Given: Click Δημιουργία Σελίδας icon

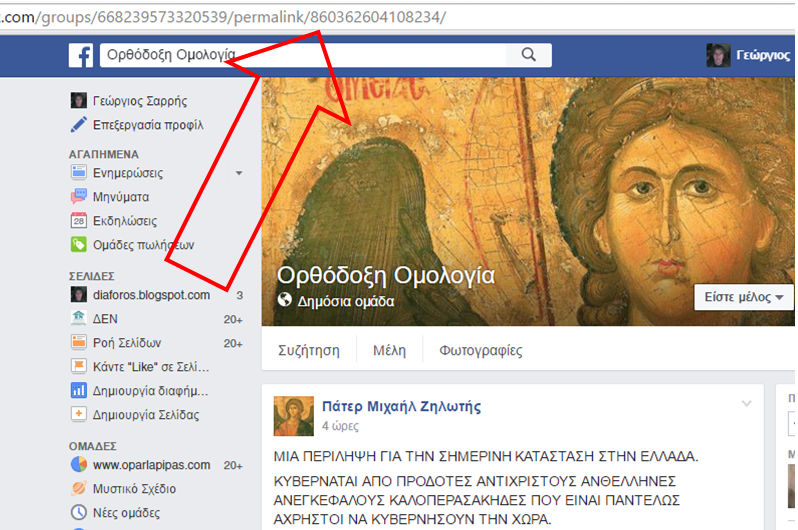Looking at the screenshot, I should [x=78, y=414].
